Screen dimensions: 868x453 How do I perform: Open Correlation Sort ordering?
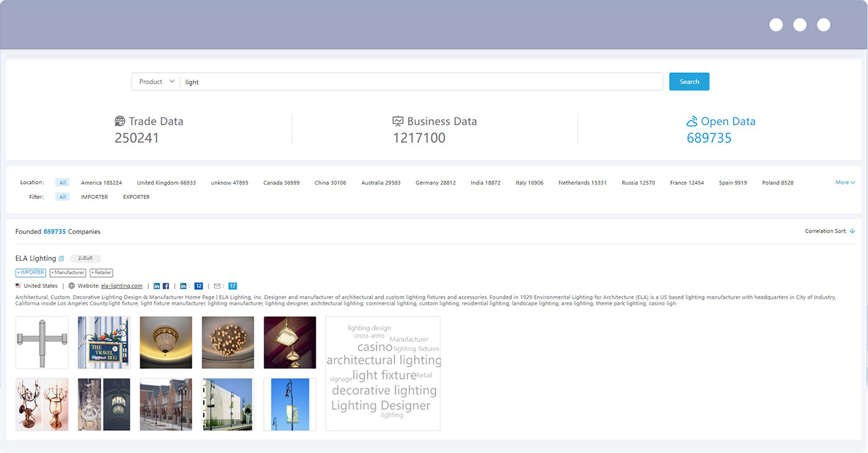[x=830, y=231]
